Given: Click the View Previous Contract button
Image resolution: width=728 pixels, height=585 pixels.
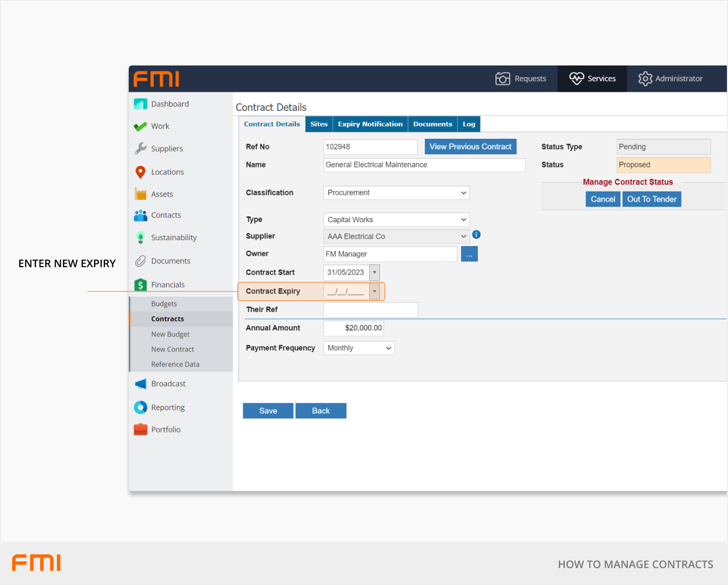Looking at the screenshot, I should tap(470, 147).
